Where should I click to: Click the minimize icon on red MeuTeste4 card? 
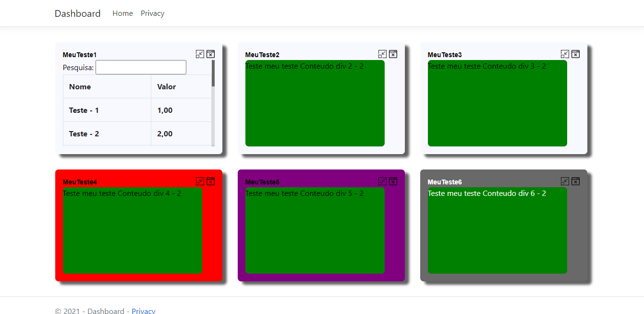200,181
